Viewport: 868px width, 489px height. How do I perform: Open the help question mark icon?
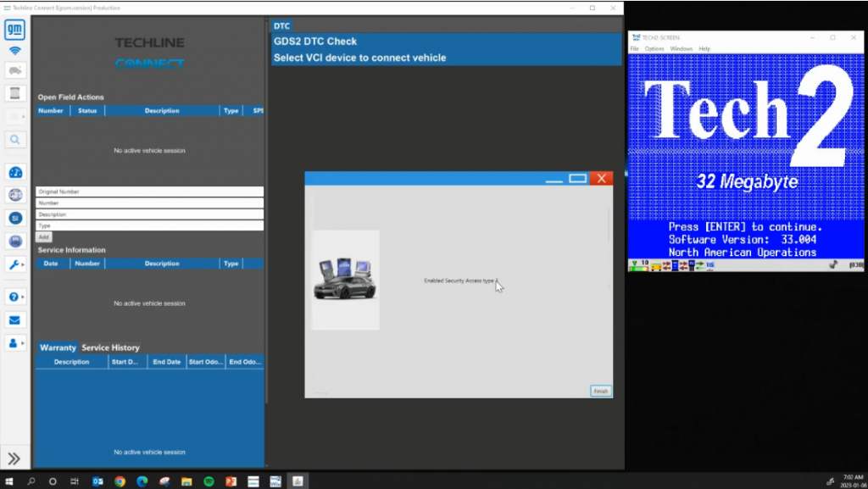[14, 297]
